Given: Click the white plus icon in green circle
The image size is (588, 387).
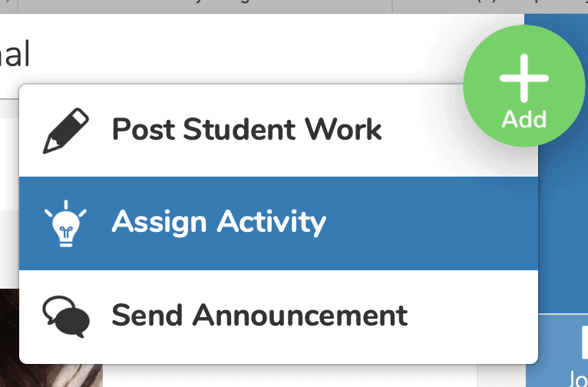Looking at the screenshot, I should tap(524, 78).
